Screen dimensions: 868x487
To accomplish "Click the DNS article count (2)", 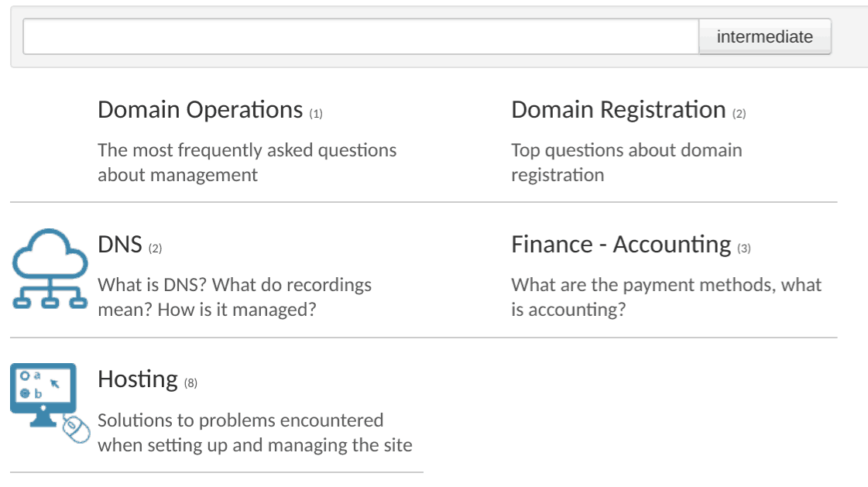I will 155,249.
